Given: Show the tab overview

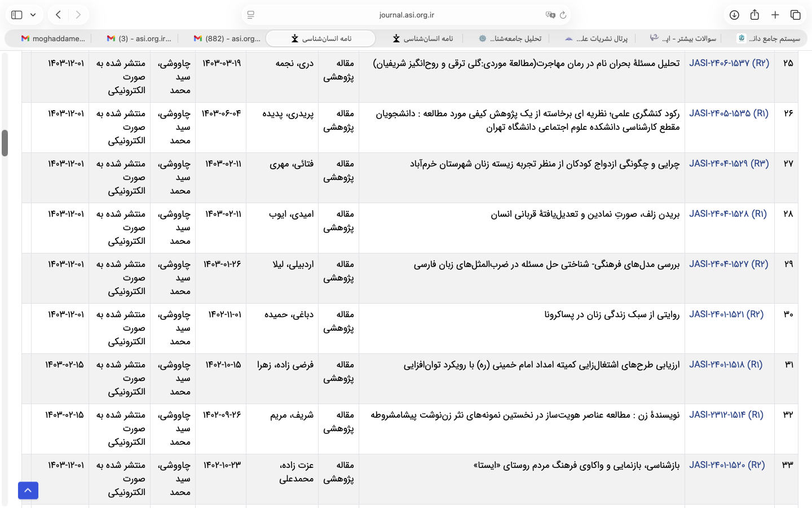Looking at the screenshot, I should [796, 15].
